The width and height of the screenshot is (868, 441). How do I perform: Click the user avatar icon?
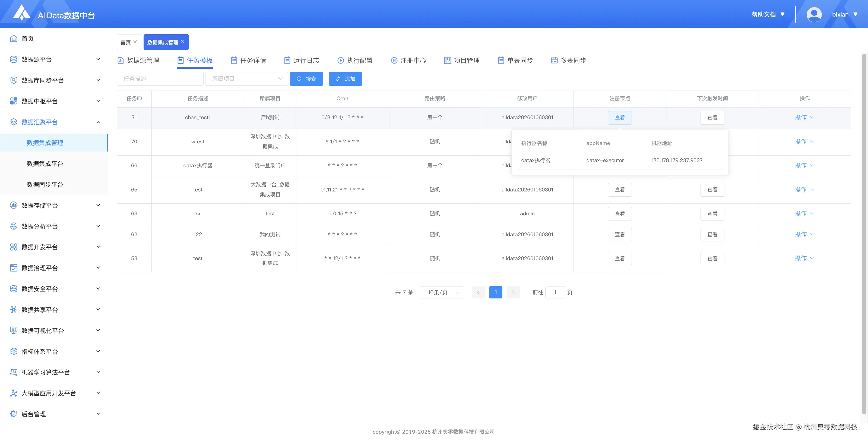click(x=814, y=14)
